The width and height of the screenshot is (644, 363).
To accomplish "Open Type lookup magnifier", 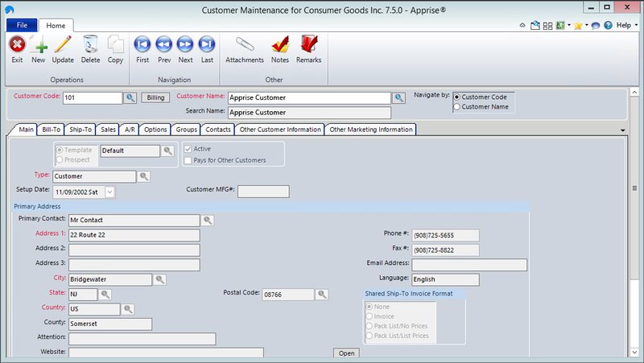I will [x=144, y=176].
